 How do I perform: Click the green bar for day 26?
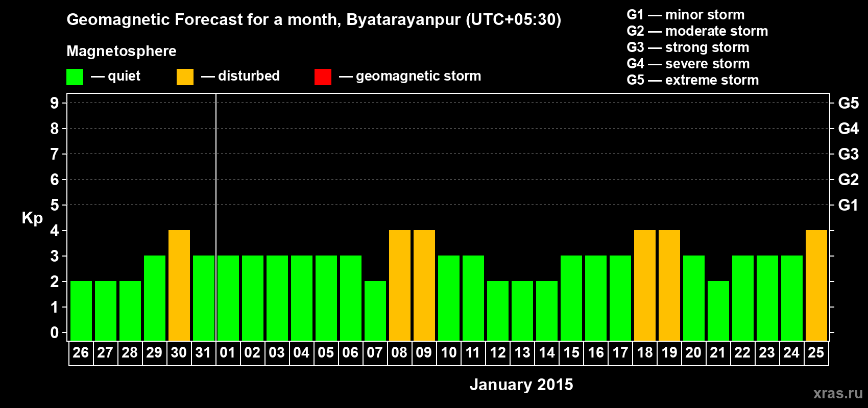81,311
